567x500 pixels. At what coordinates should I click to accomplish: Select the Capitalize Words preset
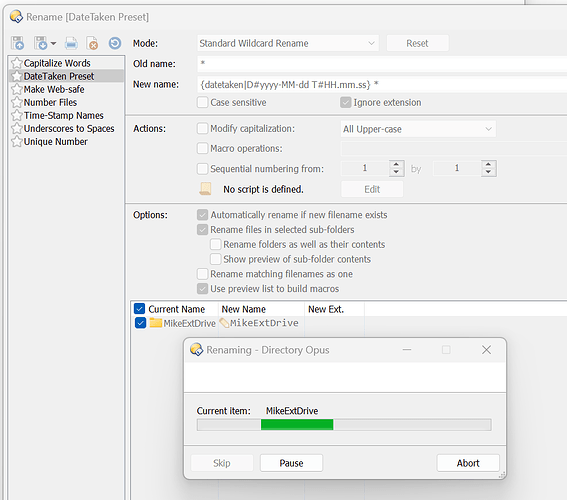[x=57, y=63]
